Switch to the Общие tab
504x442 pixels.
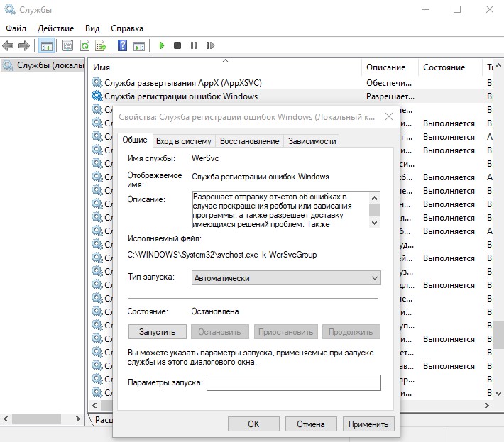(135, 140)
